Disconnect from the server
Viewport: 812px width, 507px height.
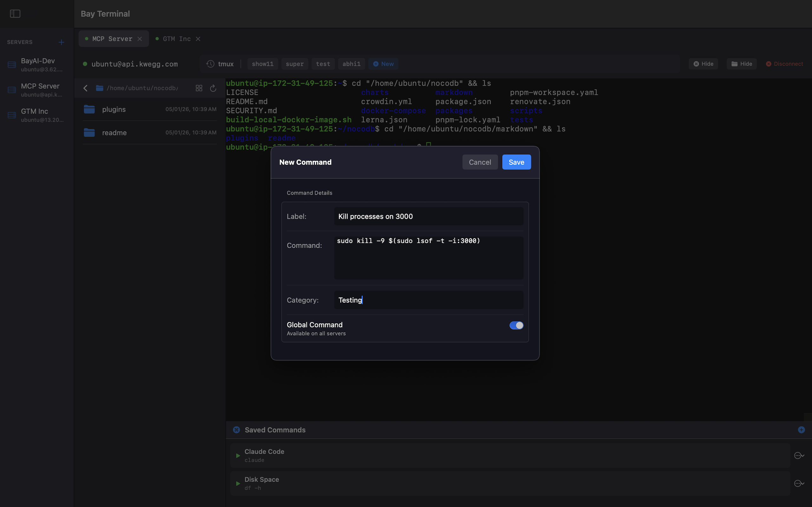pos(784,64)
